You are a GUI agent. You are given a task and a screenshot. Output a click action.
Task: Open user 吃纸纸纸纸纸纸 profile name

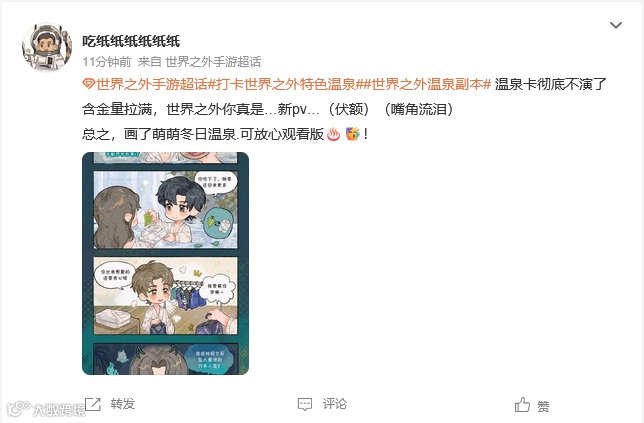131,41
